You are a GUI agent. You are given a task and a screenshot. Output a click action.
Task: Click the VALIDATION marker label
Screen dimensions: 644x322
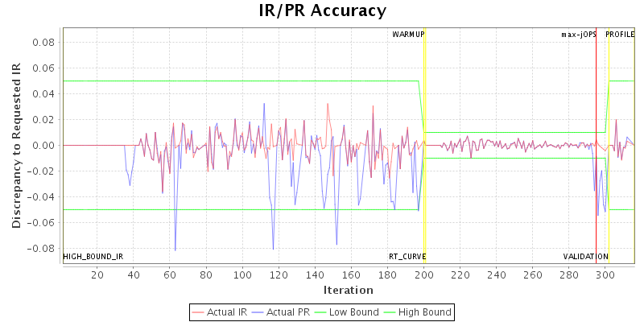pos(585,257)
